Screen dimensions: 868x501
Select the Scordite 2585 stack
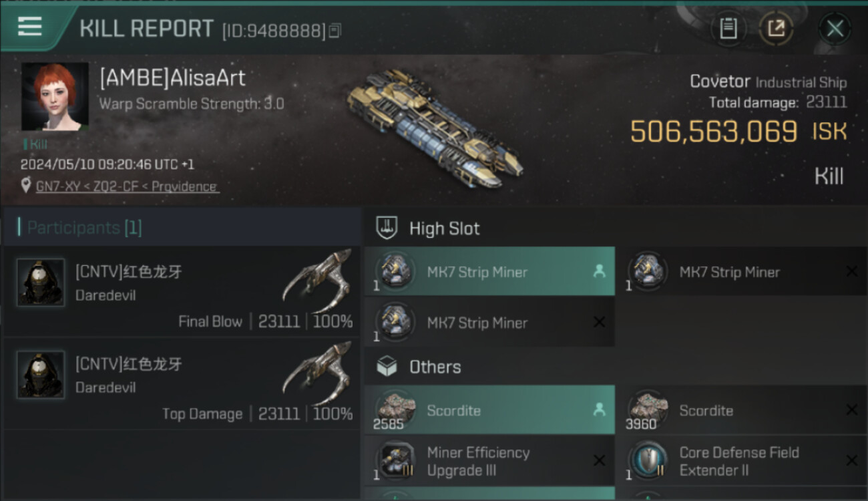pos(489,410)
